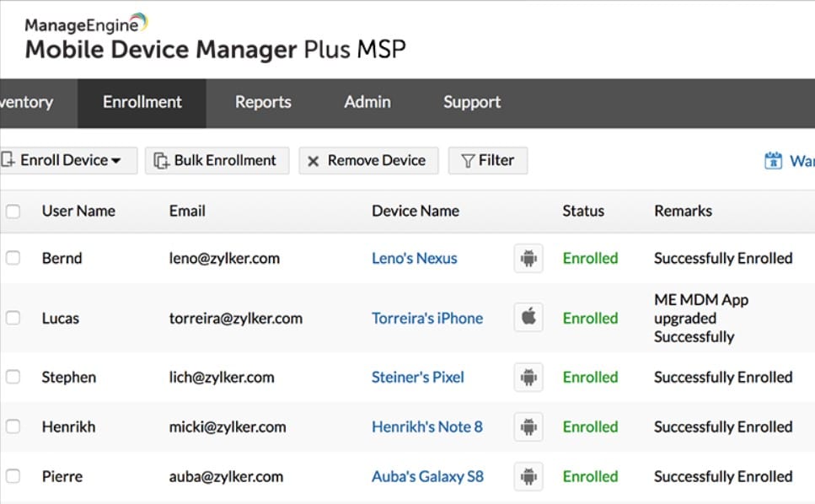815x504 pixels.
Task: Click email micki@zylker.com
Action: [228, 427]
